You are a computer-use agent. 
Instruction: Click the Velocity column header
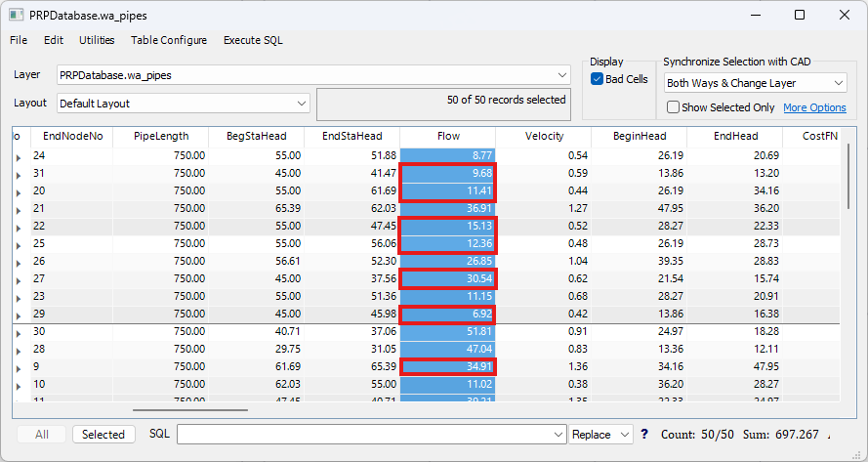click(544, 137)
